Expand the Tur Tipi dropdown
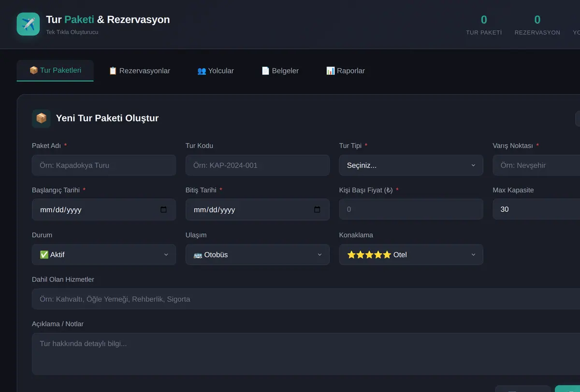 click(411, 165)
